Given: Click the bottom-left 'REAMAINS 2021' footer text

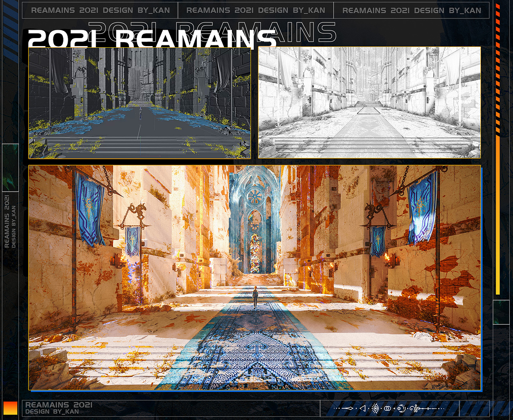Looking at the screenshot, I should point(59,405).
